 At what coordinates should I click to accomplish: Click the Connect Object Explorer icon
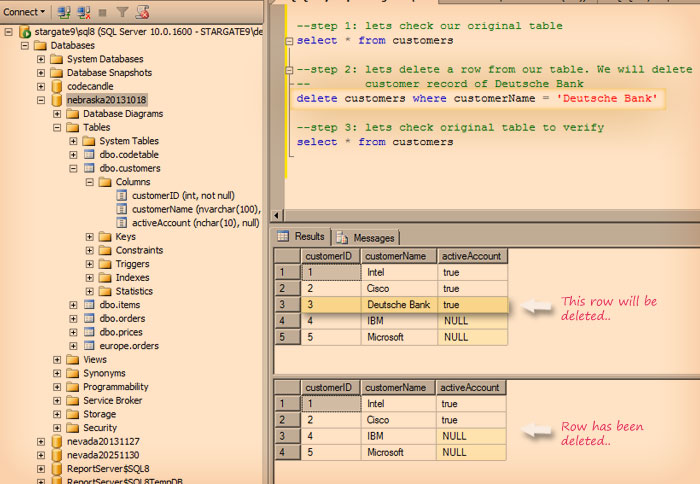64,13
